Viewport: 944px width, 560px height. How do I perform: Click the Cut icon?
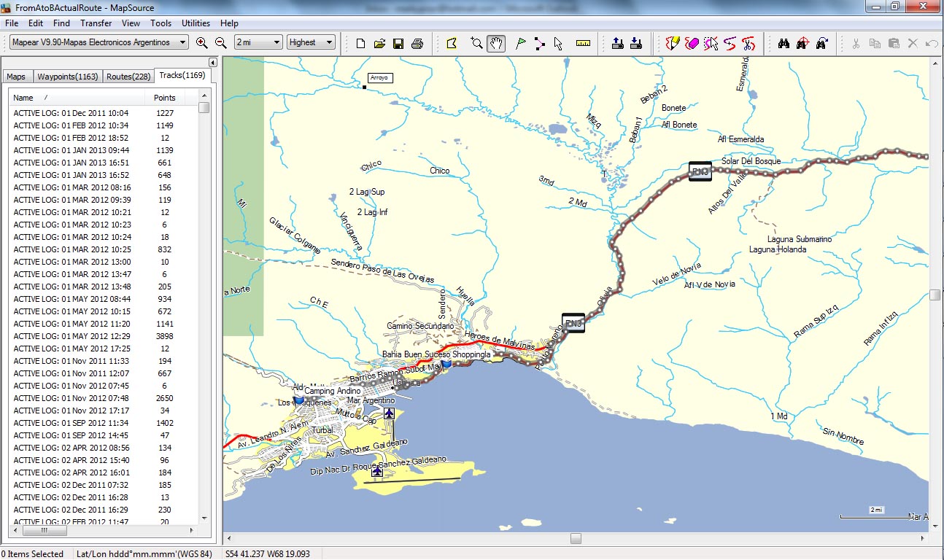pyautogui.click(x=856, y=43)
